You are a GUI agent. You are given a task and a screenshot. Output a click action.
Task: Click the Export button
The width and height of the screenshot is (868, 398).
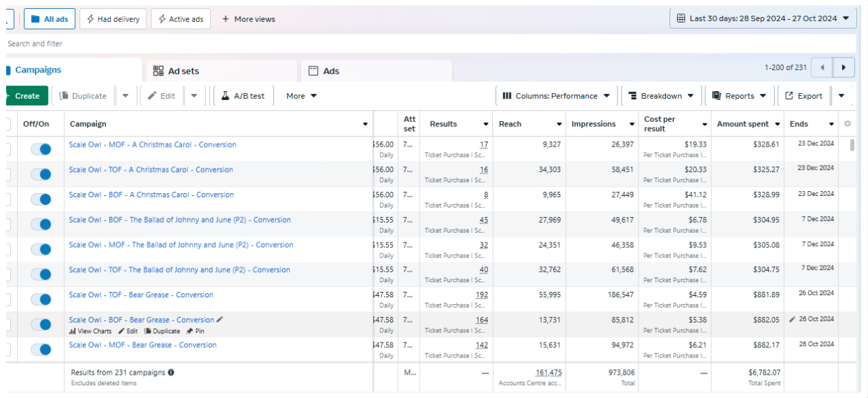point(804,96)
